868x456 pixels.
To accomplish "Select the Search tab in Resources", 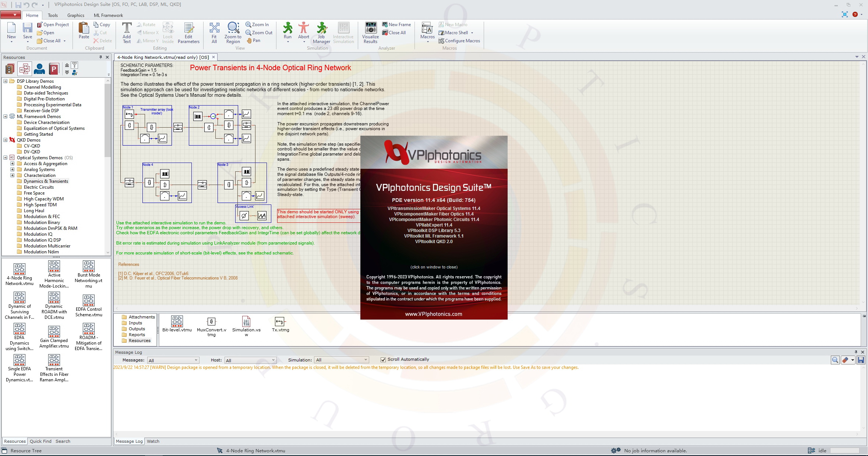I will coord(63,441).
